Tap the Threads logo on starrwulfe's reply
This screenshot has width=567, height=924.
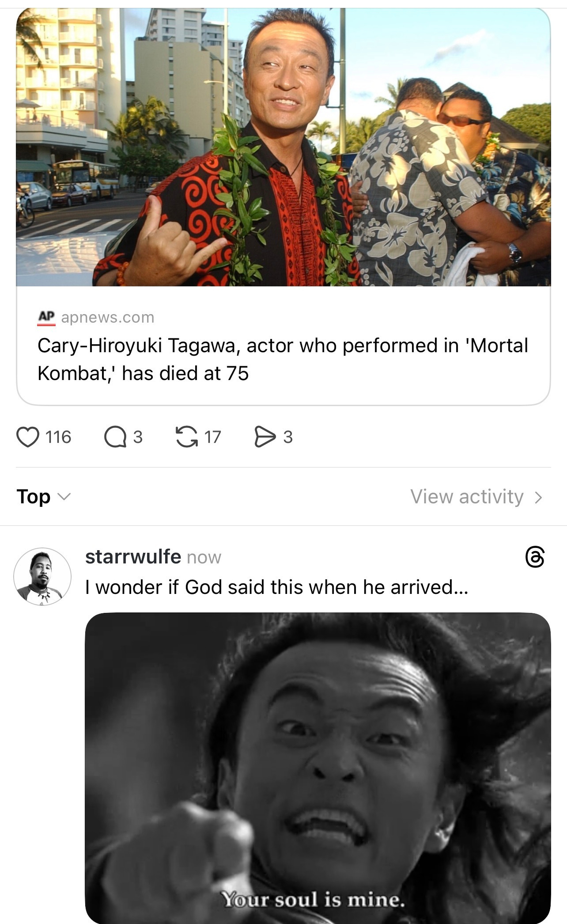(x=535, y=557)
